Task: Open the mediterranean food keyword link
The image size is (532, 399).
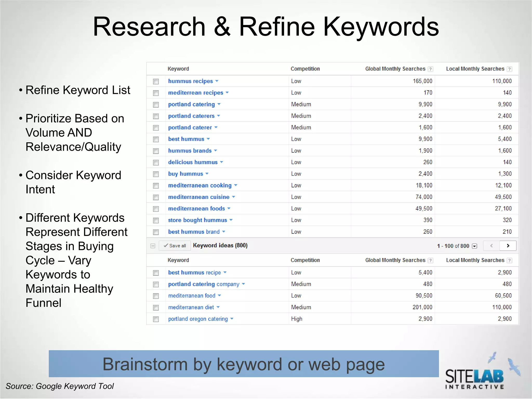Action: 192,296
